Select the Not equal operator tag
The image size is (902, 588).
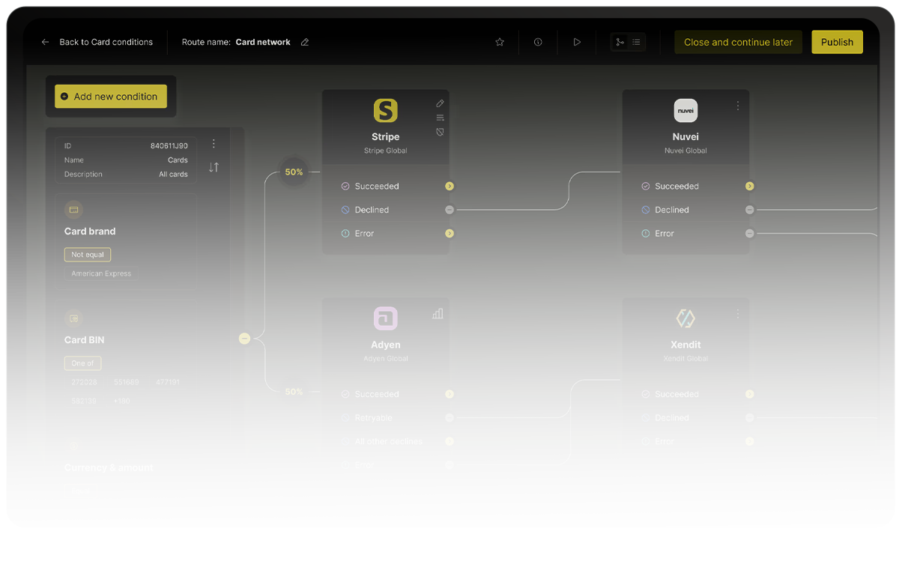(88, 255)
